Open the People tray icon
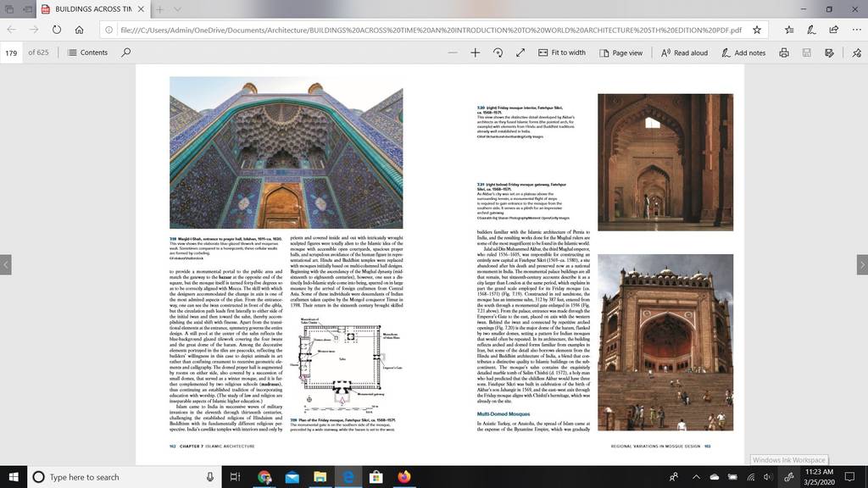Screen dimensions: 868x488 [x=674, y=477]
